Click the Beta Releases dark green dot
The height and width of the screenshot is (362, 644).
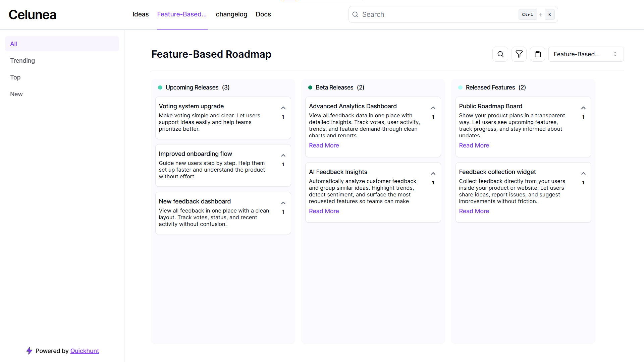(x=310, y=87)
